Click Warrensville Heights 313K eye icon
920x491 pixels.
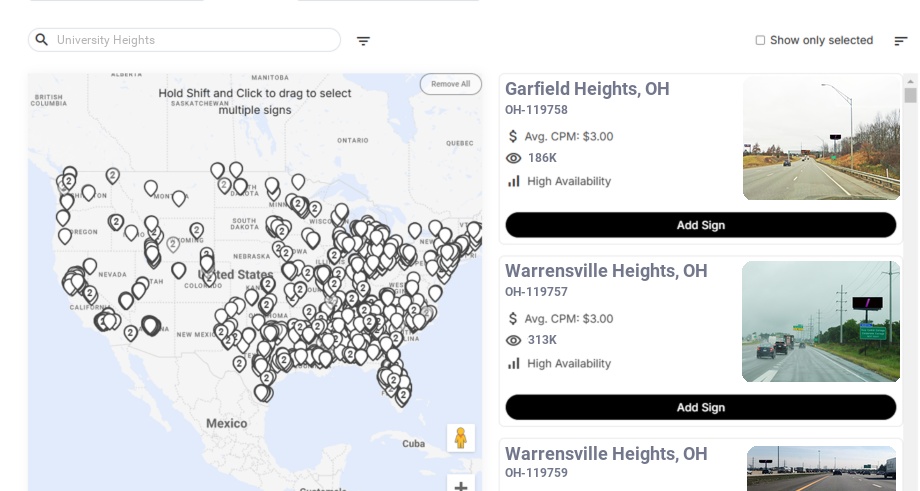[514, 340]
